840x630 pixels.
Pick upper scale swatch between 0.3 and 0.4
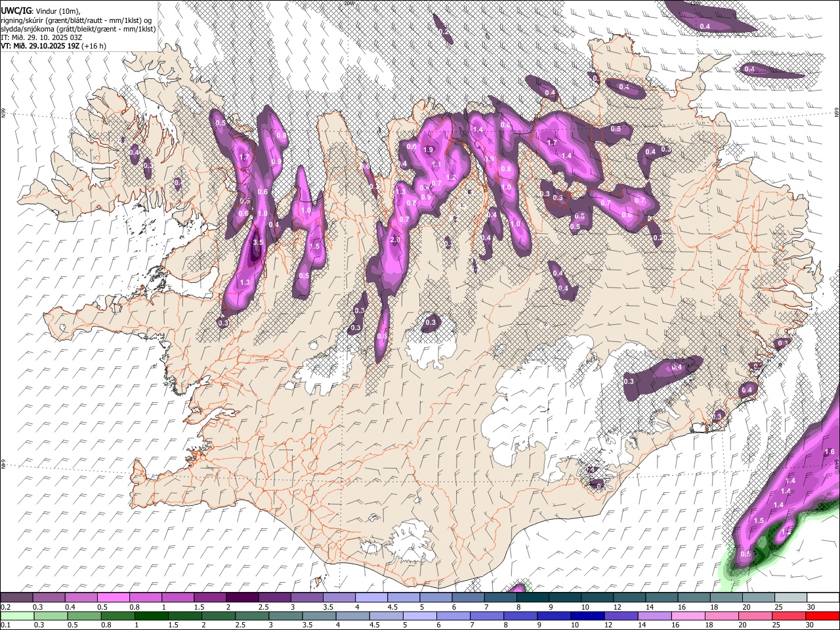[x=49, y=598]
